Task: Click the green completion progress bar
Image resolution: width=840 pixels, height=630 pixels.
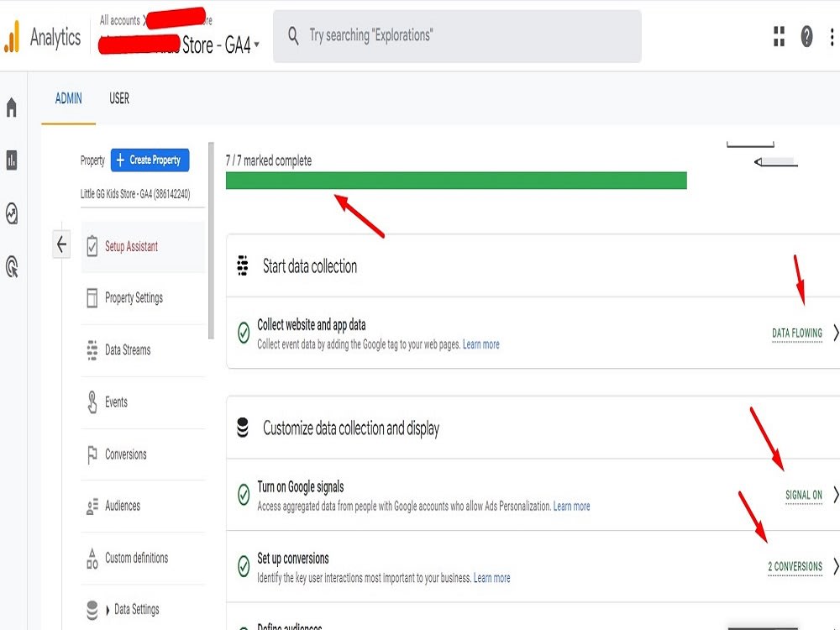Action: click(x=456, y=181)
